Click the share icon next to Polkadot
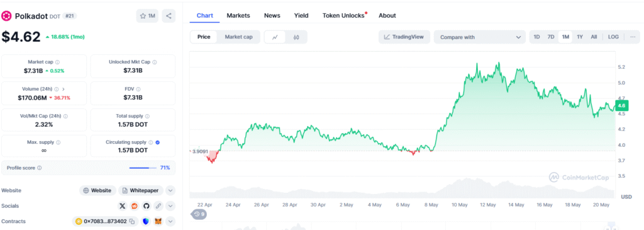The width and height of the screenshot is (644, 230). 169,16
